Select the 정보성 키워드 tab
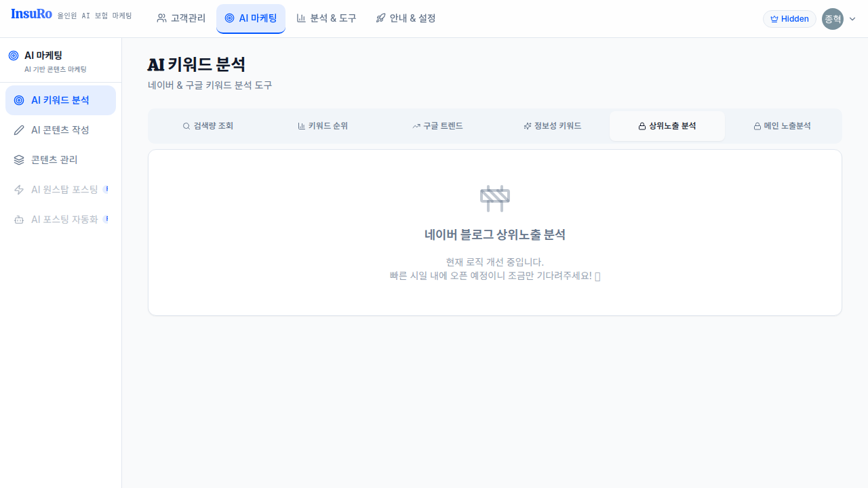Image resolution: width=868 pixels, height=488 pixels. pos(552,126)
